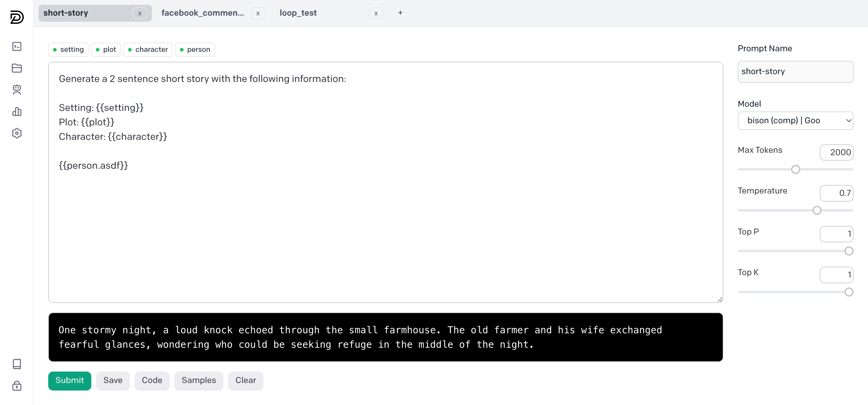Viewport: 868px width, 405px height.
Task: Edit the Prompt Name field
Action: [x=796, y=71]
